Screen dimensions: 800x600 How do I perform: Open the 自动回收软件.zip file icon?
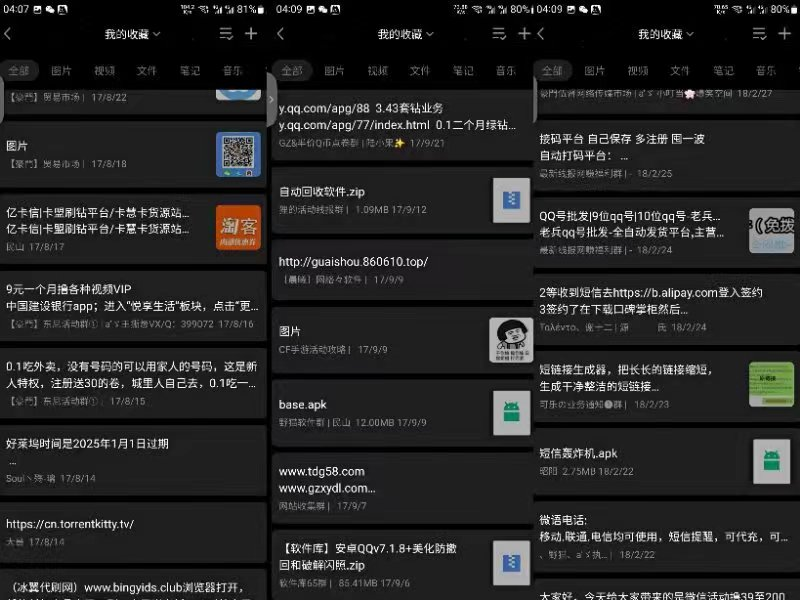510,200
